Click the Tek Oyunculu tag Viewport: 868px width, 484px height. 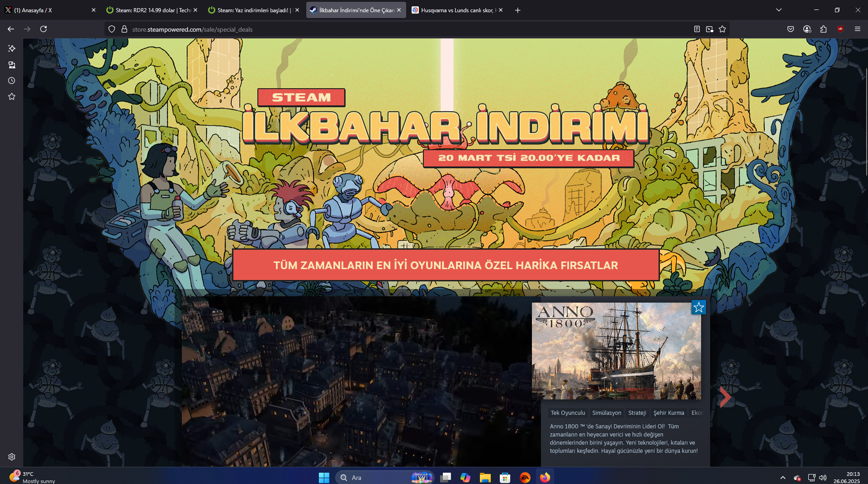(x=568, y=413)
